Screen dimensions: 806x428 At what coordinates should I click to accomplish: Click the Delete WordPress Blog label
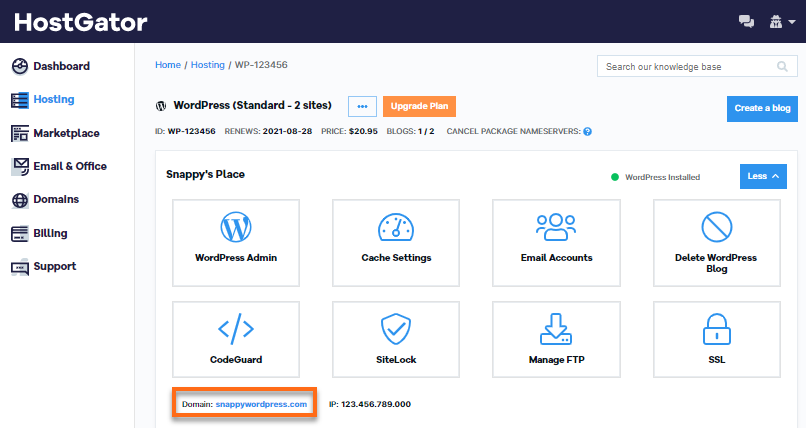click(716, 263)
